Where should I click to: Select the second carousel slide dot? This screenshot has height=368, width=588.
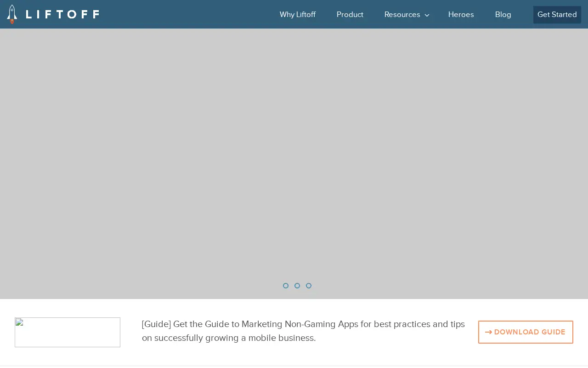coord(297,286)
